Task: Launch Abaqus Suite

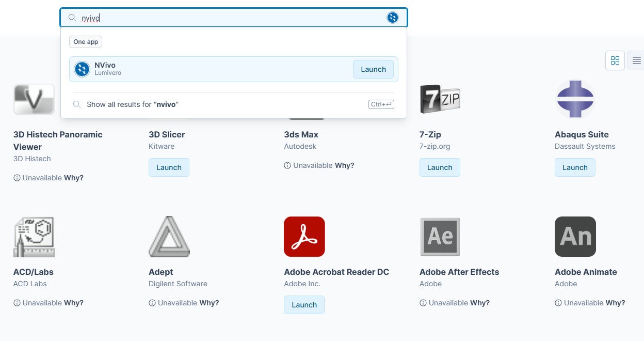Action: [575, 167]
